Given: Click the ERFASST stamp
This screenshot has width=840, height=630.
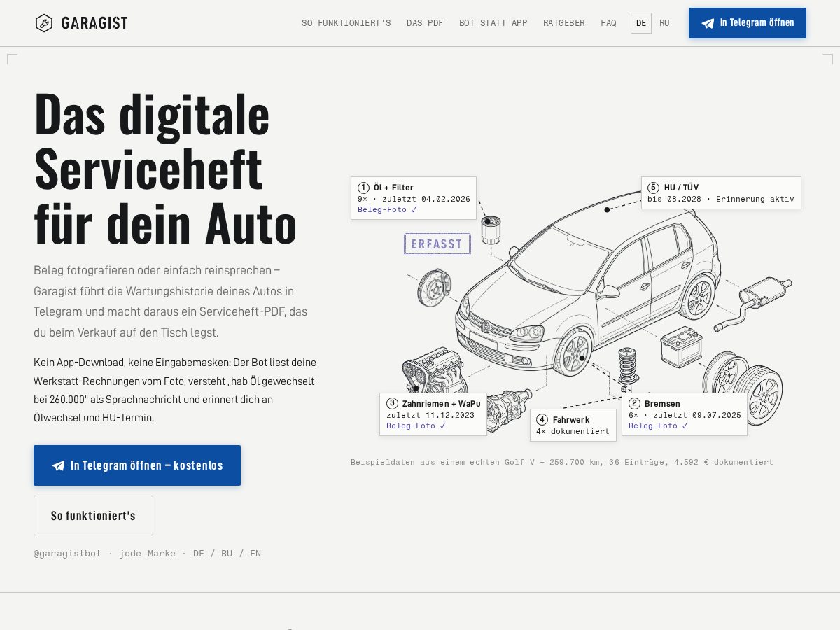Looking at the screenshot, I should 437,244.
